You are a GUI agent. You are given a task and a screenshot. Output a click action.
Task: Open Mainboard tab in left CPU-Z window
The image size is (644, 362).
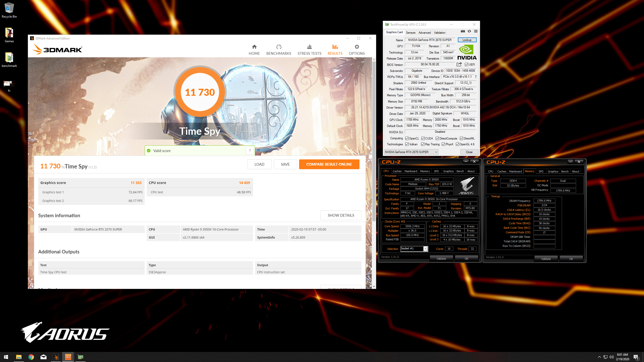411,171
